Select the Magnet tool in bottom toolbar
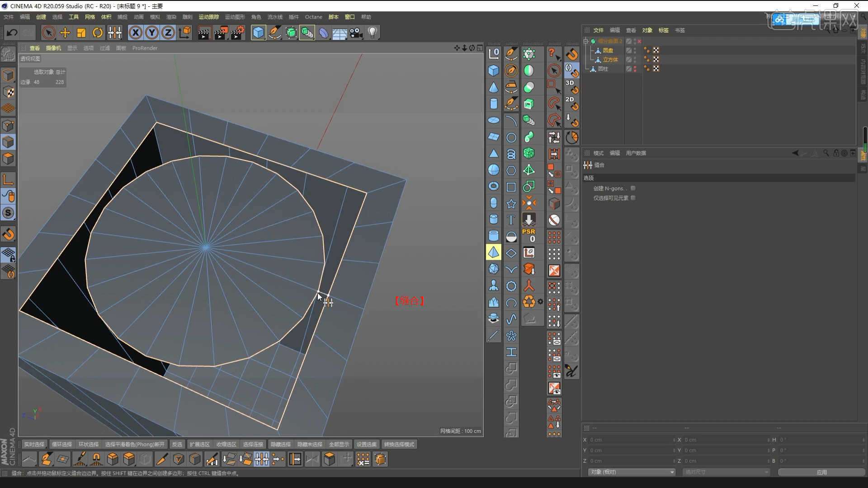 [96, 459]
